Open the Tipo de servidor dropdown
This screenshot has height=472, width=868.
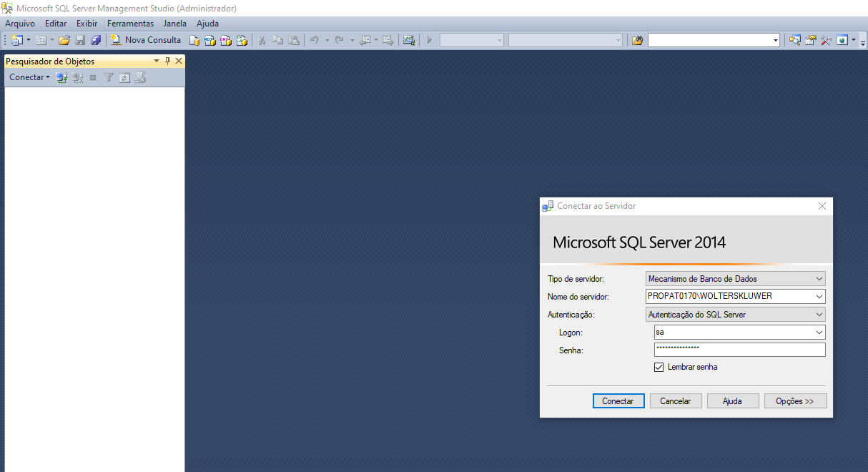[x=735, y=278]
